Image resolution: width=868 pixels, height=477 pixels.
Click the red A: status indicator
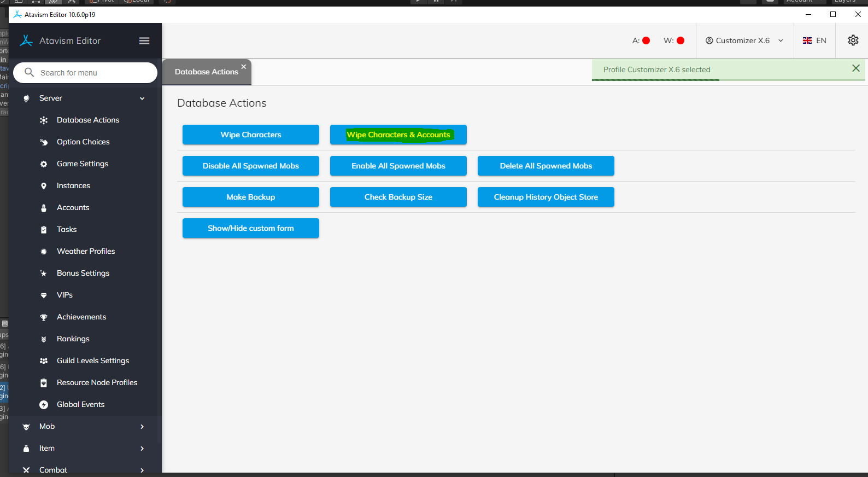tap(646, 40)
